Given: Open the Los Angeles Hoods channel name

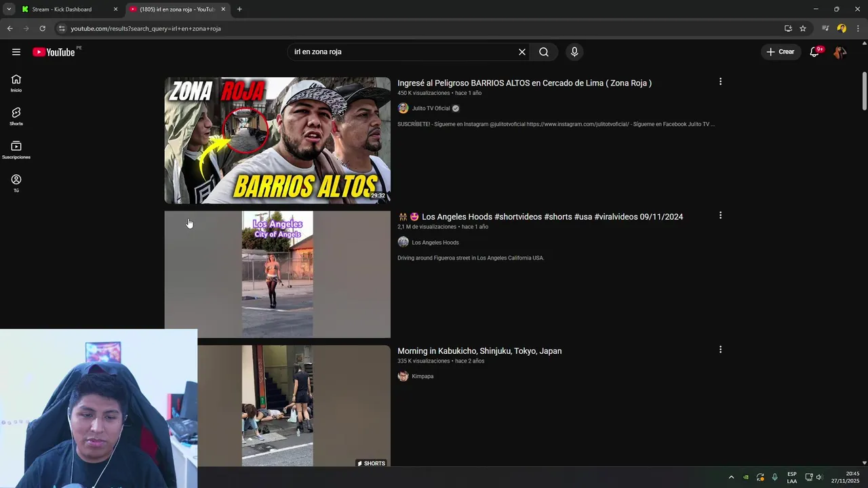Looking at the screenshot, I should 435,242.
